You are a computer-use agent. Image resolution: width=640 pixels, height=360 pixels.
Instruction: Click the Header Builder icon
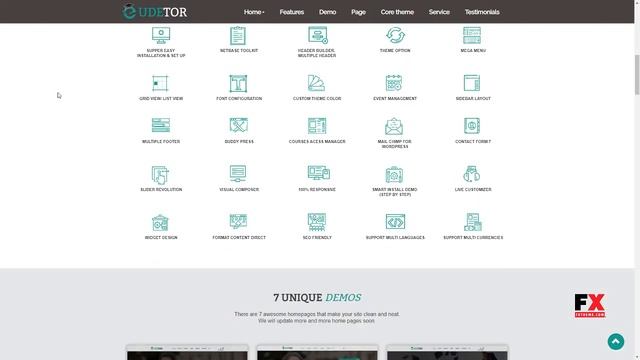(318, 35)
